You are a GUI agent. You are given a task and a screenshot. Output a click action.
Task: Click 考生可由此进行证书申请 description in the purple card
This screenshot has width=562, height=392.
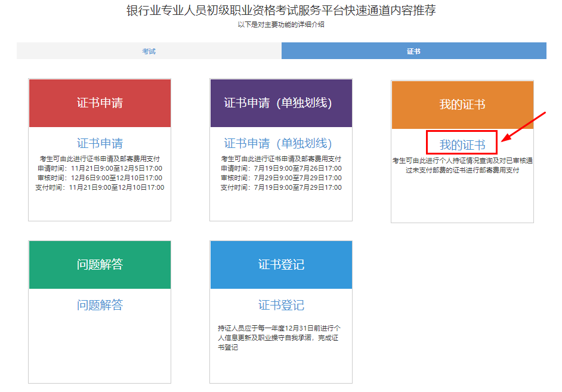point(281,159)
